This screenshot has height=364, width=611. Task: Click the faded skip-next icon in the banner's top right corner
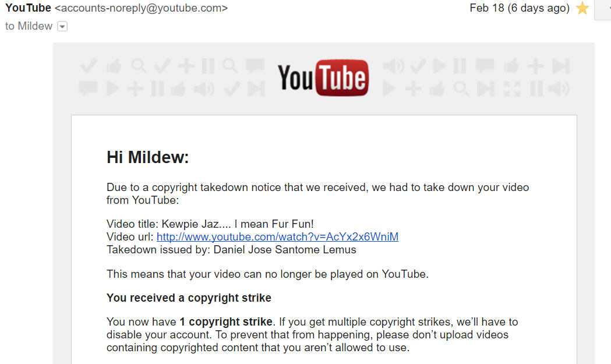(561, 66)
